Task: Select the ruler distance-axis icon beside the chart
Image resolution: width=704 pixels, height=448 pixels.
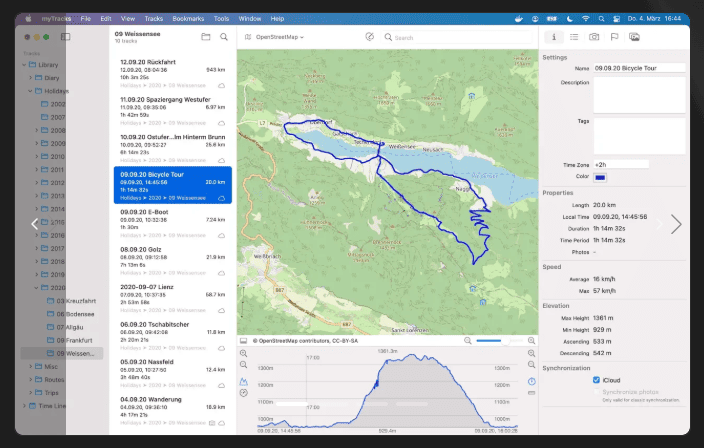Action: [x=532, y=393]
